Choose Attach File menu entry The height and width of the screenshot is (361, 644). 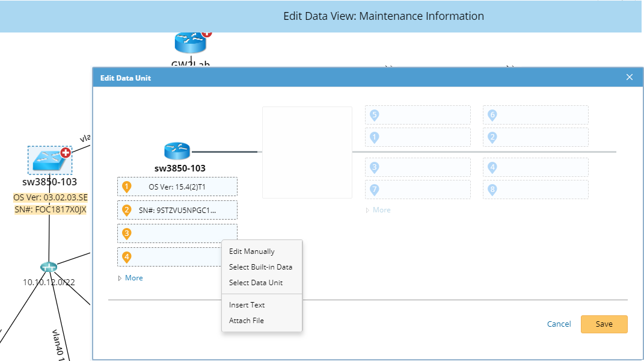click(x=247, y=320)
